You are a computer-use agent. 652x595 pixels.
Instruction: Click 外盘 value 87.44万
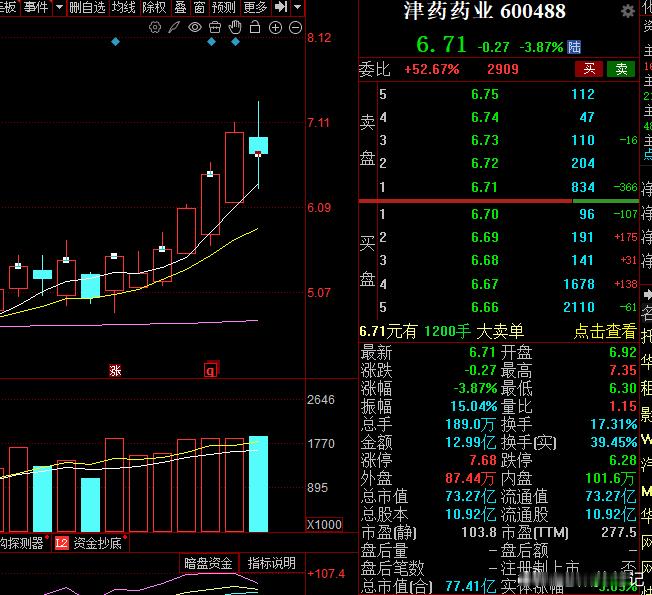(x=470, y=478)
